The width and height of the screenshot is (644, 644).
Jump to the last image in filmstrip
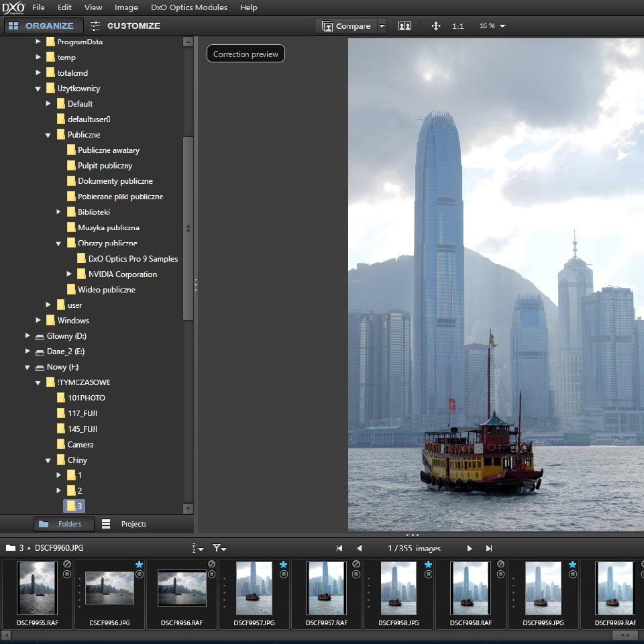(x=489, y=548)
